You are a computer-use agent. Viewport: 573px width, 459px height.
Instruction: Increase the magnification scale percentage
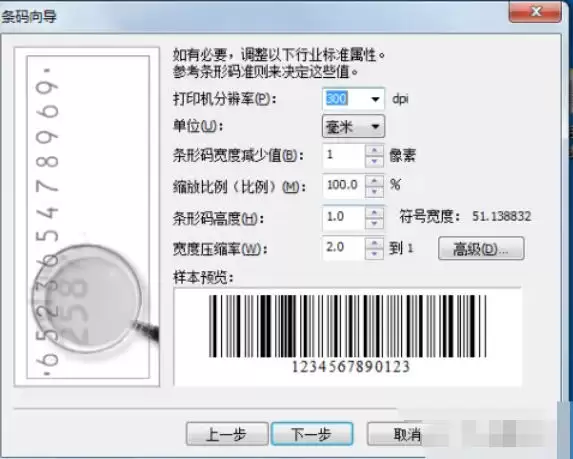(x=374, y=181)
